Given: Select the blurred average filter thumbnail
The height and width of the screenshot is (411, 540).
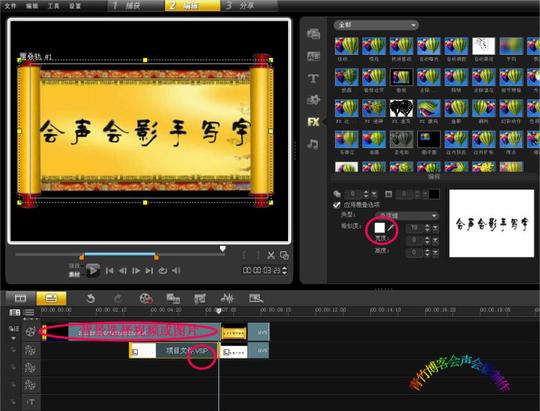Looking at the screenshot, I should [511, 46].
